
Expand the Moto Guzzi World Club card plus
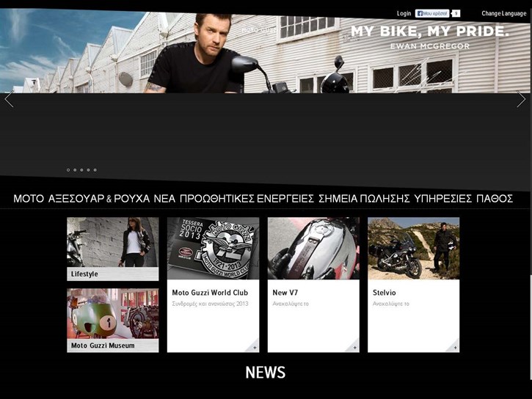tap(254, 348)
